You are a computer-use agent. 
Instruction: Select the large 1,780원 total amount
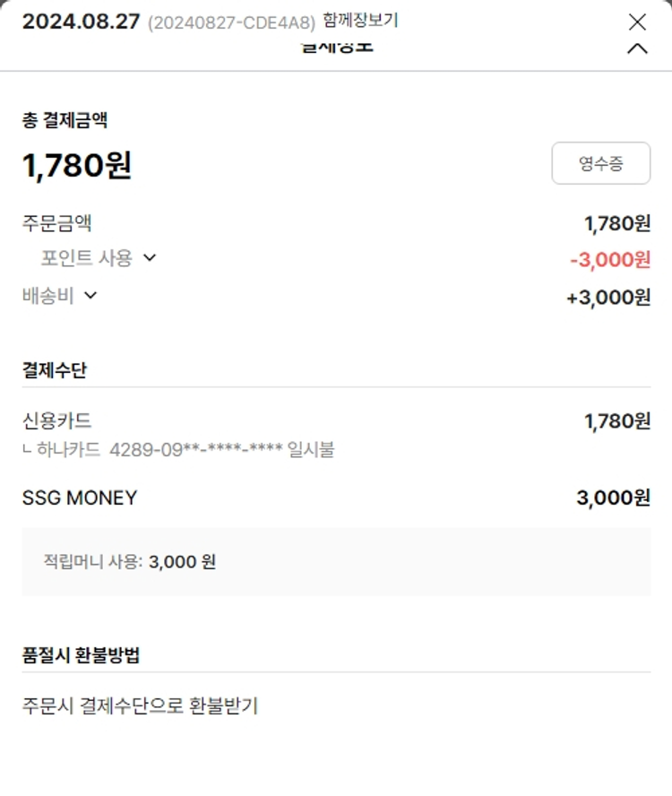point(77,165)
